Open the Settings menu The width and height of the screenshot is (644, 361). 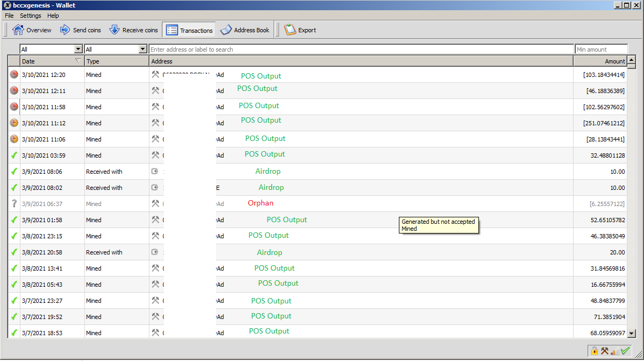click(x=31, y=16)
